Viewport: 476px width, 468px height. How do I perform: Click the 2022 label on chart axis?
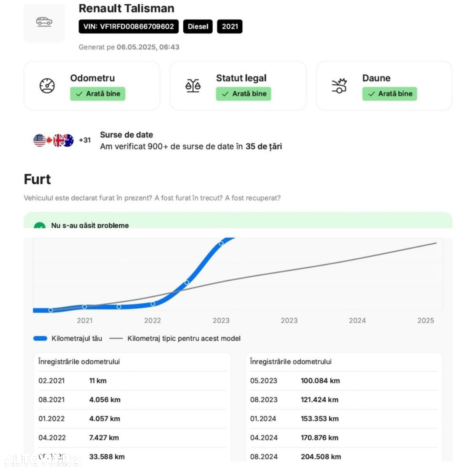tap(152, 320)
